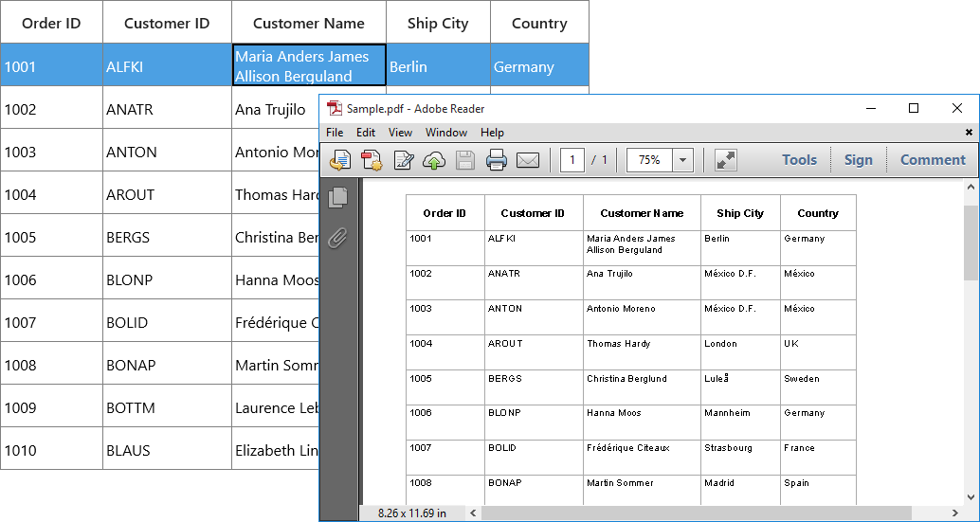This screenshot has height=522, width=980.
Task: Open the File menu
Action: coord(335,133)
